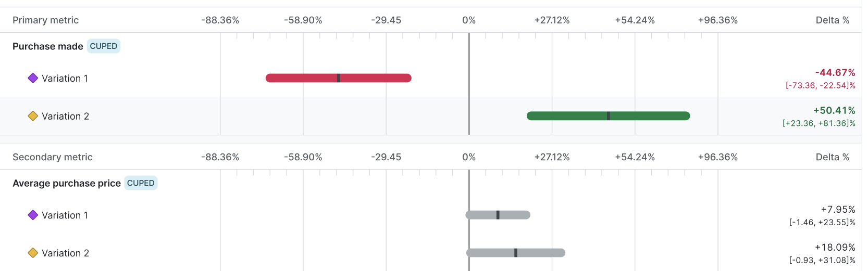Click the gray Variation 1 bar for Average purchase price

pos(513,215)
